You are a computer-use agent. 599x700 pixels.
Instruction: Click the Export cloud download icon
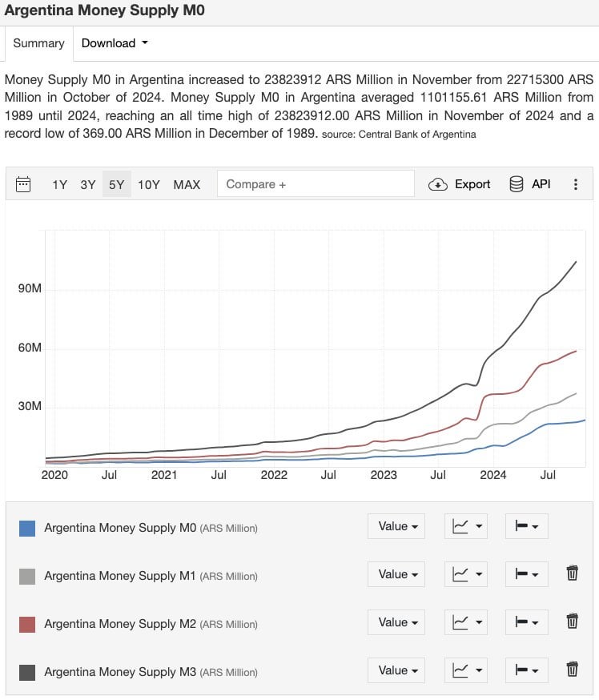click(x=437, y=184)
